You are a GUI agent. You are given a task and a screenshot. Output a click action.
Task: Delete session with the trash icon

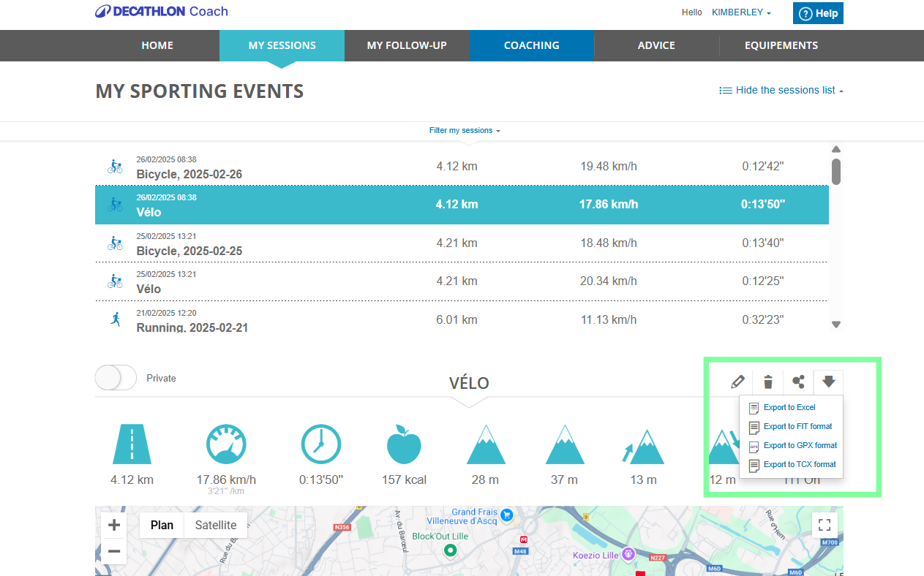pos(767,382)
